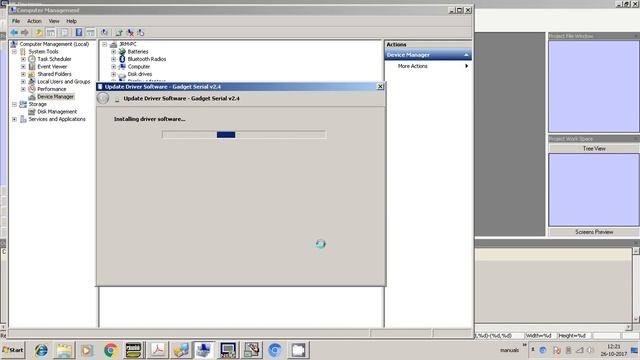
Task: Open the More Actions submenu
Action: click(427, 66)
